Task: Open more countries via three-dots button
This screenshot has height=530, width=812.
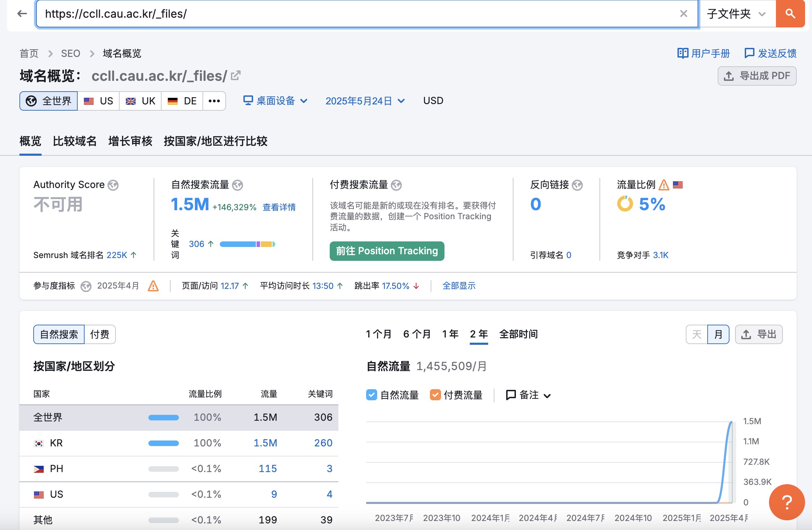Action: point(214,101)
